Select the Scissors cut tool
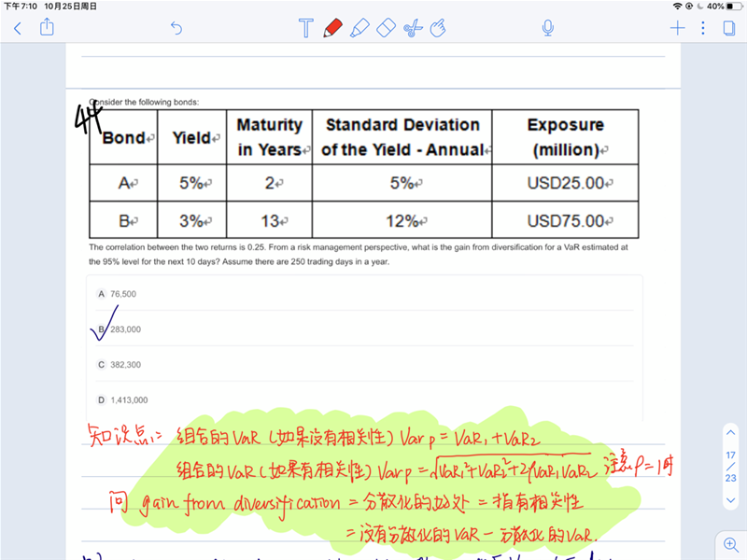This screenshot has width=747, height=560. click(413, 28)
